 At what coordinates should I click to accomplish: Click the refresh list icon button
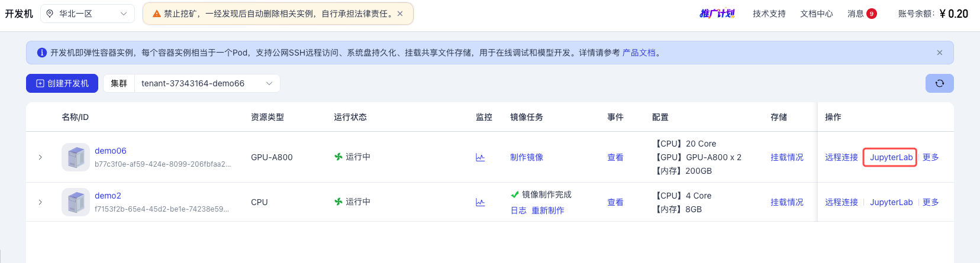[939, 83]
